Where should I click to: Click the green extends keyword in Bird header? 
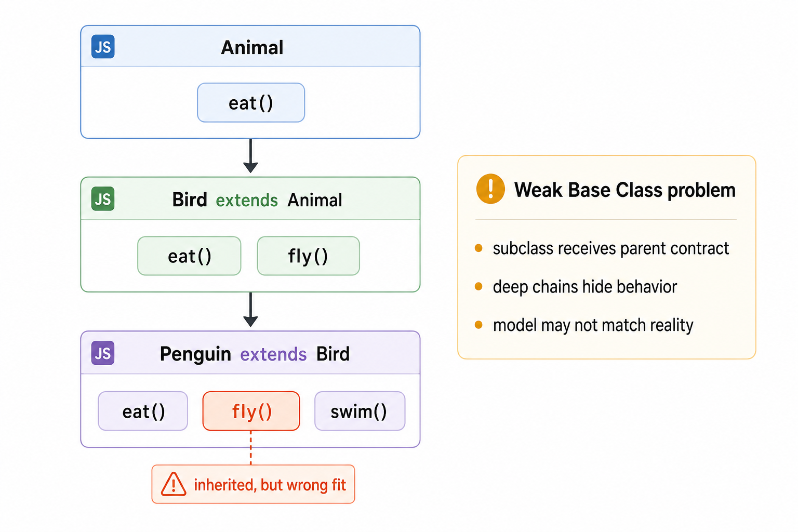pos(247,201)
